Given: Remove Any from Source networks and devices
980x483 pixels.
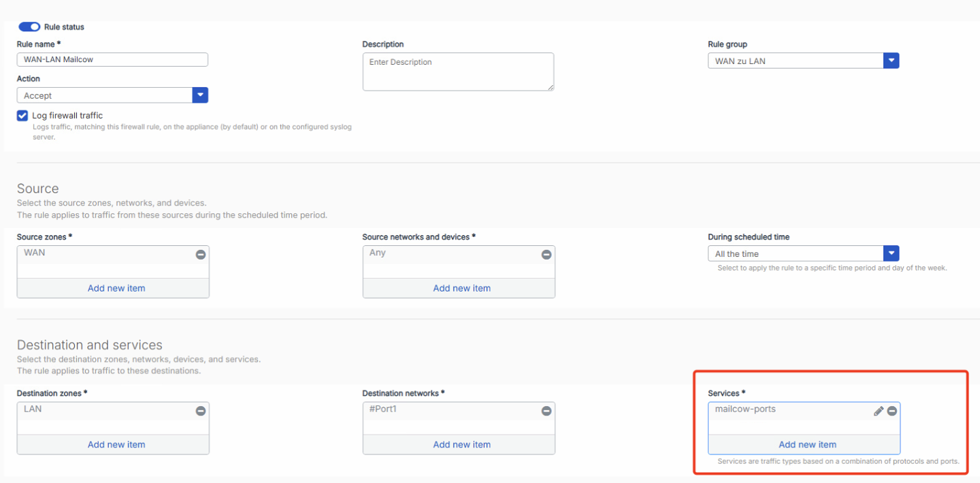Looking at the screenshot, I should click(546, 255).
